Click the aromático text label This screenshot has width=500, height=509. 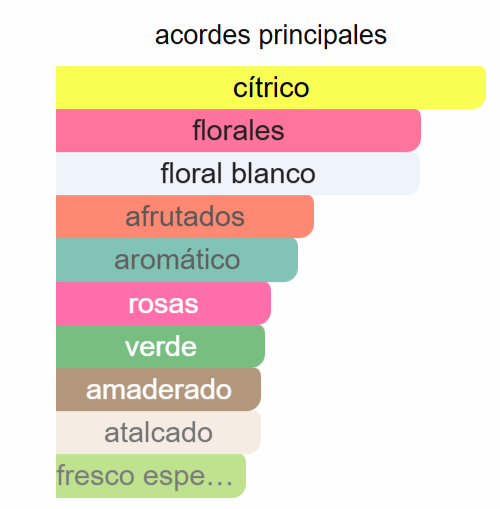(177, 259)
